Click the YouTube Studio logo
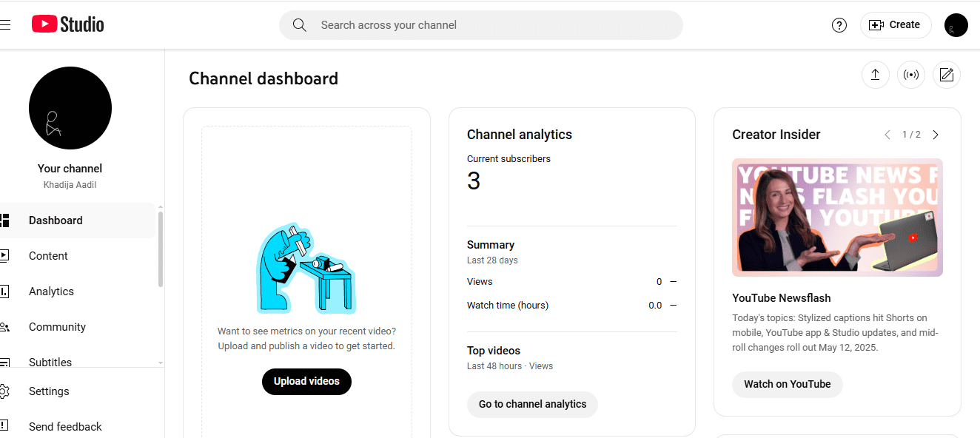980x438 pixels. click(67, 24)
